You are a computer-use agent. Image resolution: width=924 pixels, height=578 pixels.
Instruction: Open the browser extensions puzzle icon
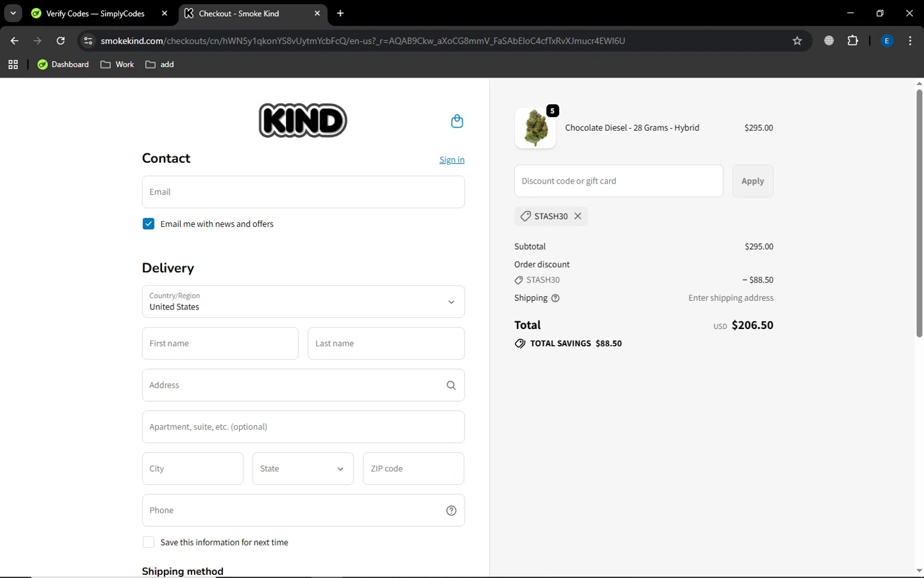pos(853,41)
